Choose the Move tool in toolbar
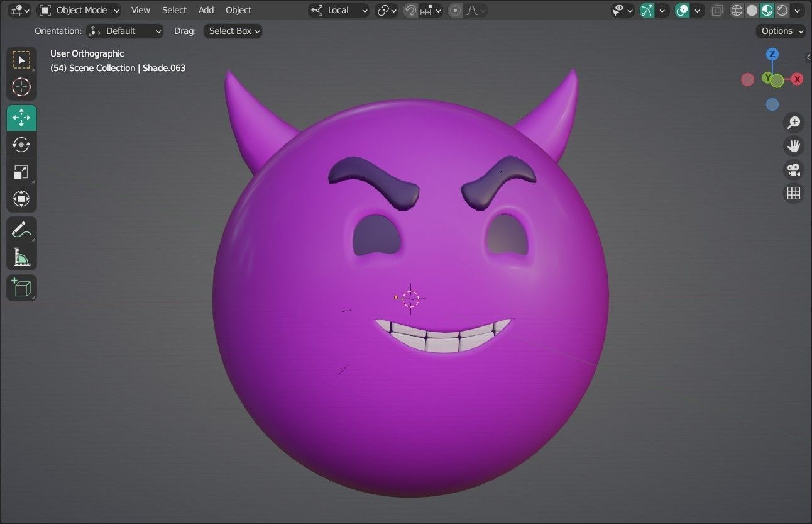 [21, 118]
